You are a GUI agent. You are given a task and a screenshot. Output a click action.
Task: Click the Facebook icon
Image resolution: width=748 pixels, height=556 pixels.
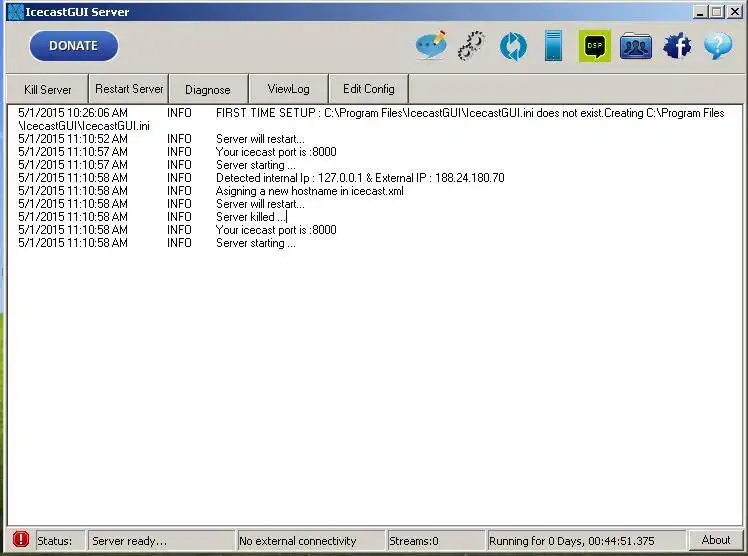677,46
